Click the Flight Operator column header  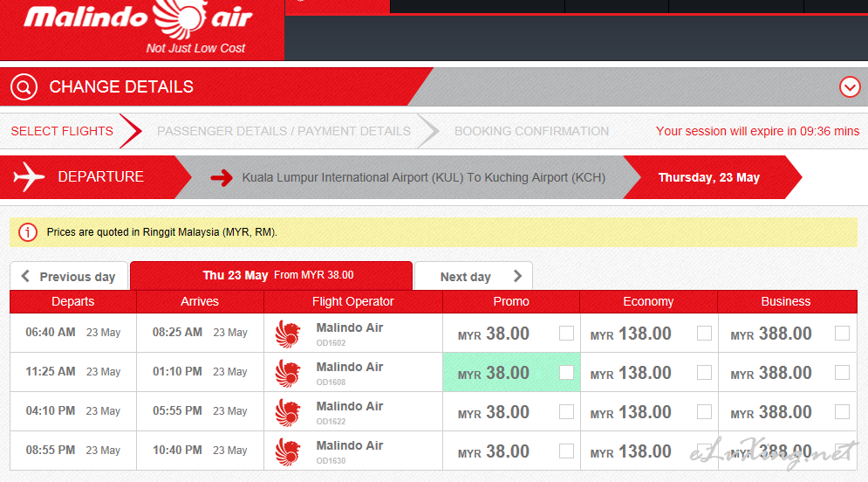[x=353, y=301]
